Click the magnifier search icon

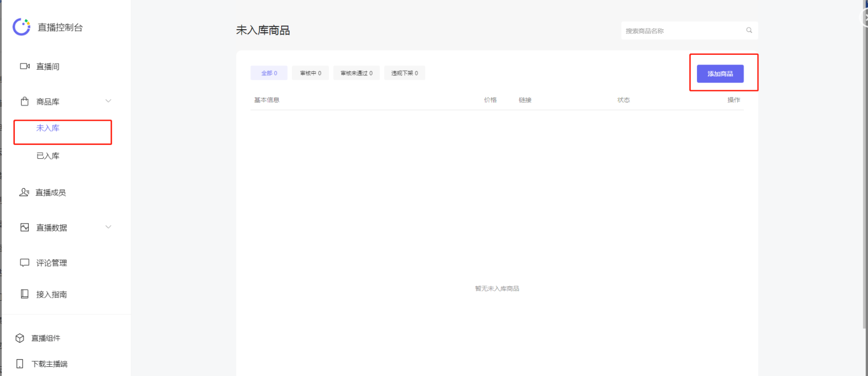(x=749, y=31)
